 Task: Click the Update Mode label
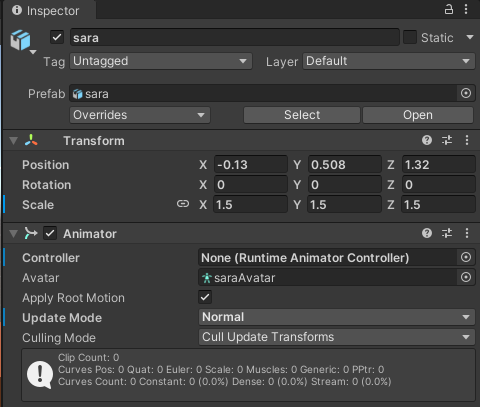(x=62, y=318)
